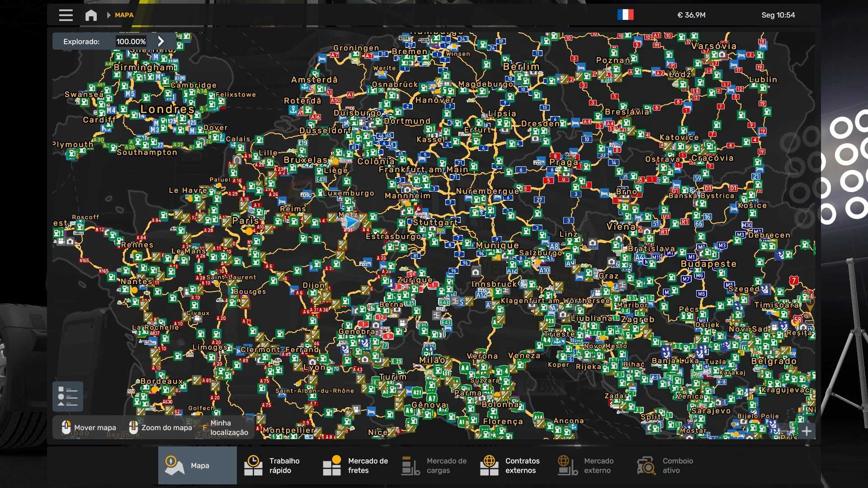Click the Seg 10:54 game clock
Viewport: 868px width, 488px height.
tap(778, 15)
